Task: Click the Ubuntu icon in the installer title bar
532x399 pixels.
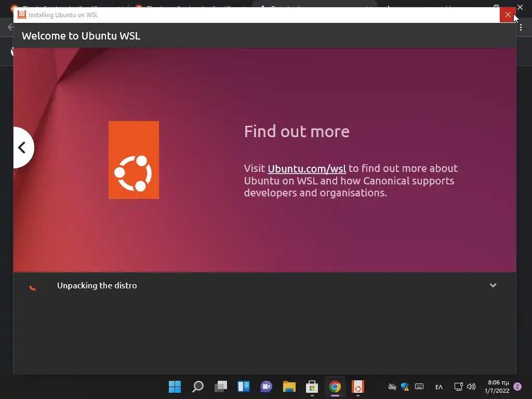Action: click(x=22, y=15)
